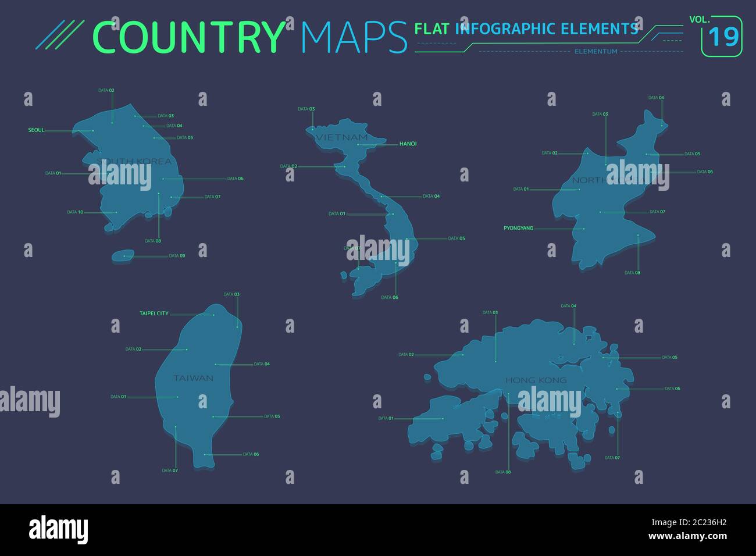Image resolution: width=756 pixels, height=556 pixels.
Task: Click DATA 03 label on Vietnam map
Action: tap(306, 109)
